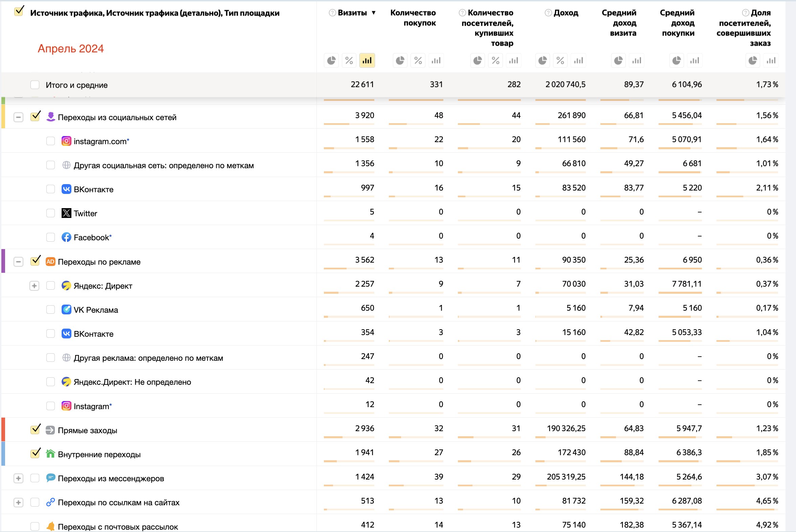
Task: Uncheck Переходы по рекламе checkbox
Action: coord(35,261)
